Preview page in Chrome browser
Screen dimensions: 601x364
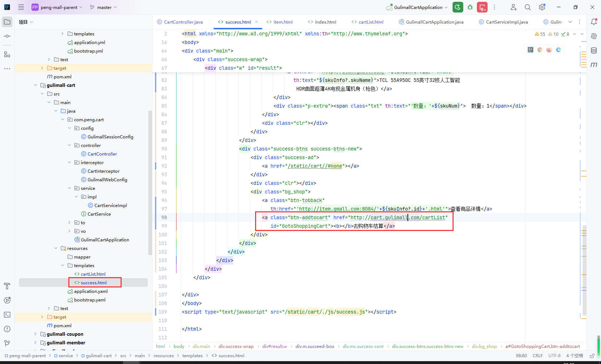coord(540,50)
